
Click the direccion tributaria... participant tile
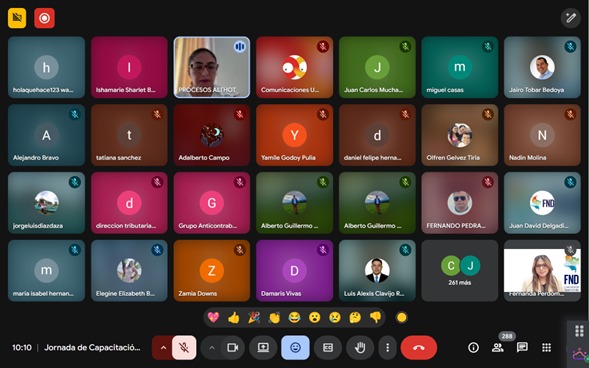[129, 203]
